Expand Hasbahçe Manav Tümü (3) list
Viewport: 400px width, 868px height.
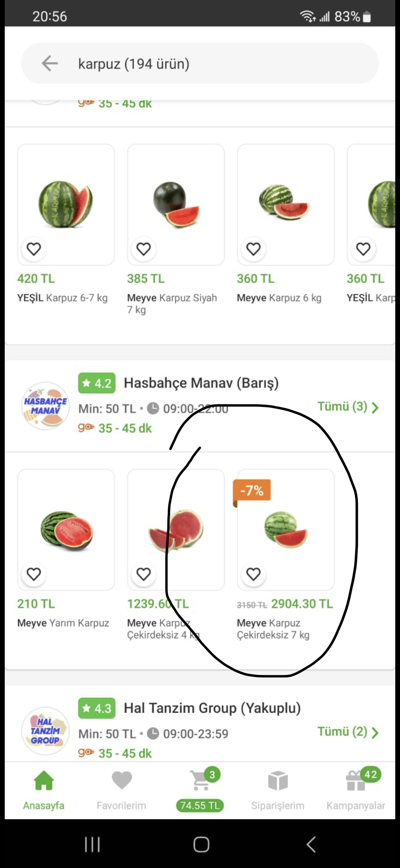point(348,406)
